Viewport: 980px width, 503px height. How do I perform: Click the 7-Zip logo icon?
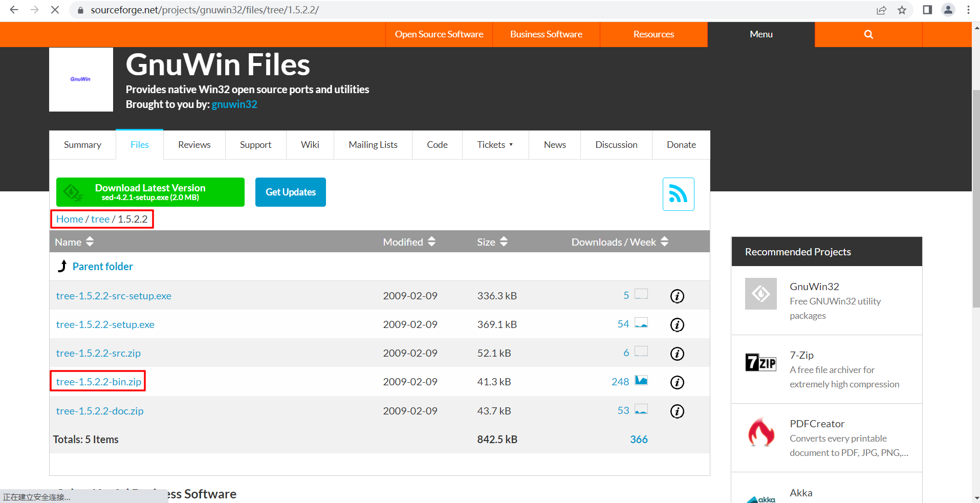pos(761,362)
